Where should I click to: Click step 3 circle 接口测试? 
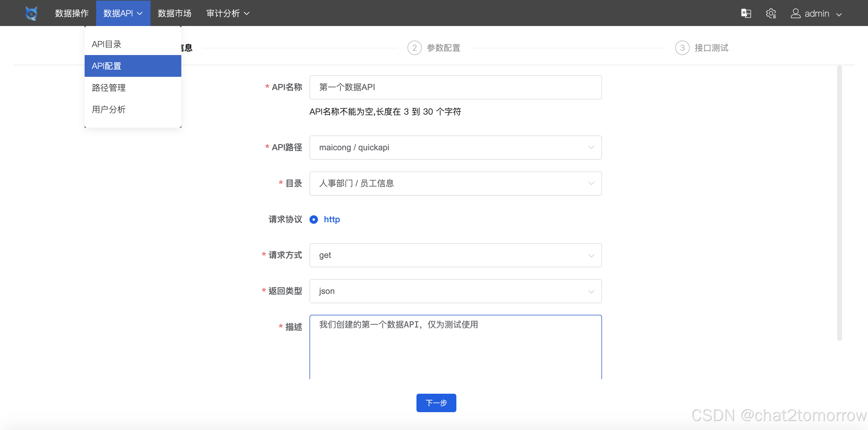coord(682,48)
